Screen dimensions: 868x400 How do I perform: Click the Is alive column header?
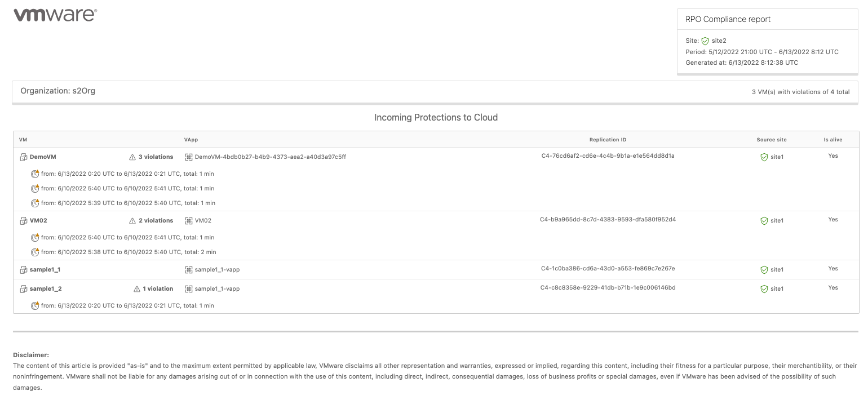click(x=832, y=140)
